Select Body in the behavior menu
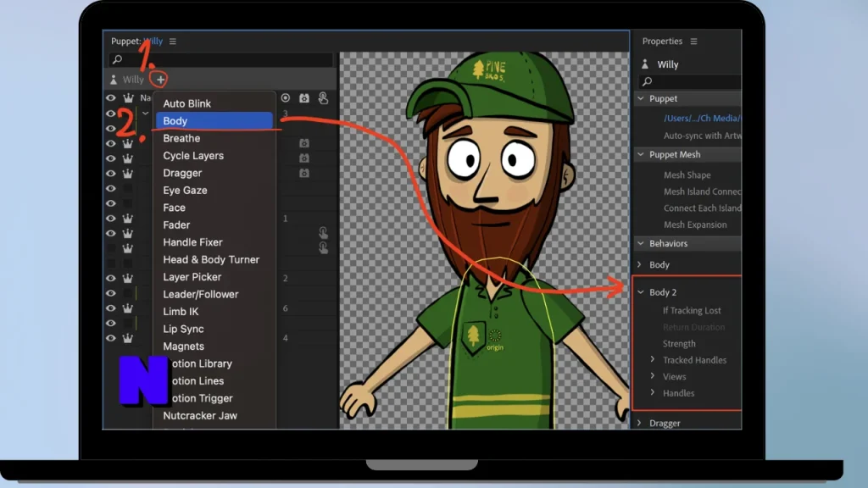Image resolution: width=868 pixels, height=488 pixels. tap(214, 120)
